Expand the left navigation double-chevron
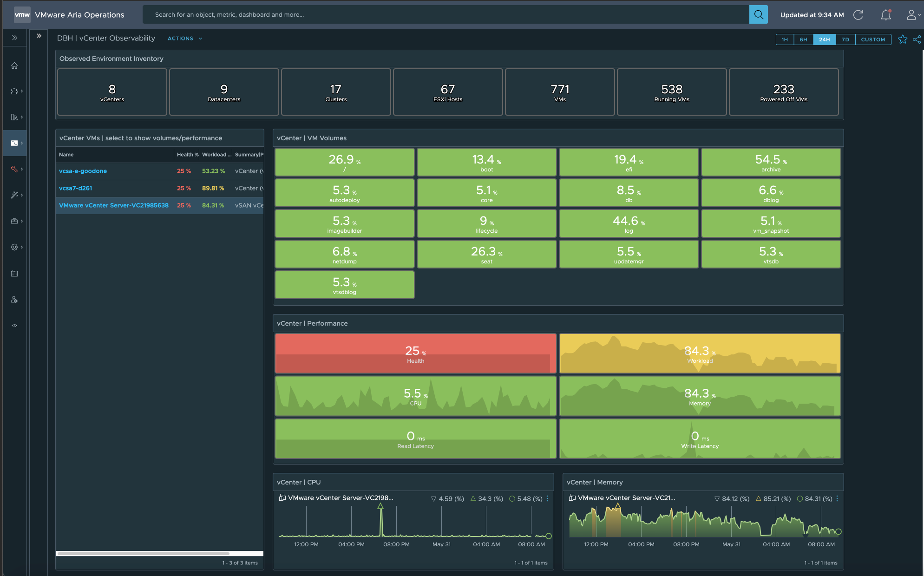924x576 pixels. click(x=14, y=38)
